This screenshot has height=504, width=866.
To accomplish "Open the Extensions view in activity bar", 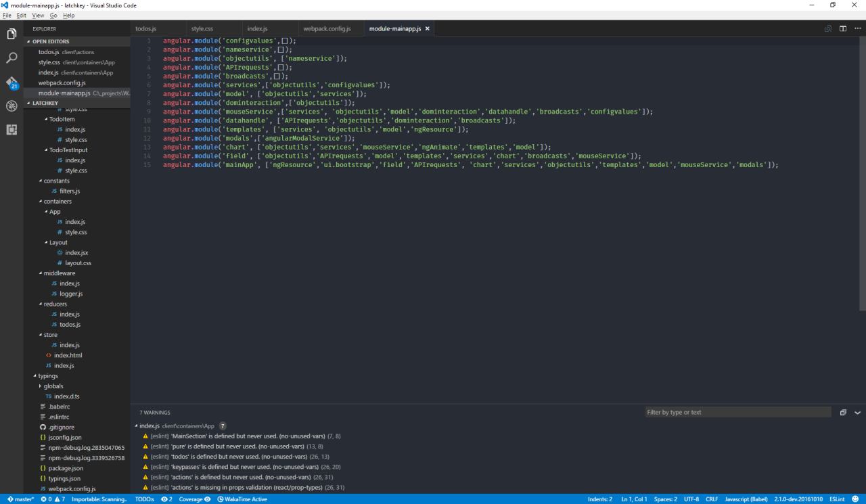I will 12,130.
